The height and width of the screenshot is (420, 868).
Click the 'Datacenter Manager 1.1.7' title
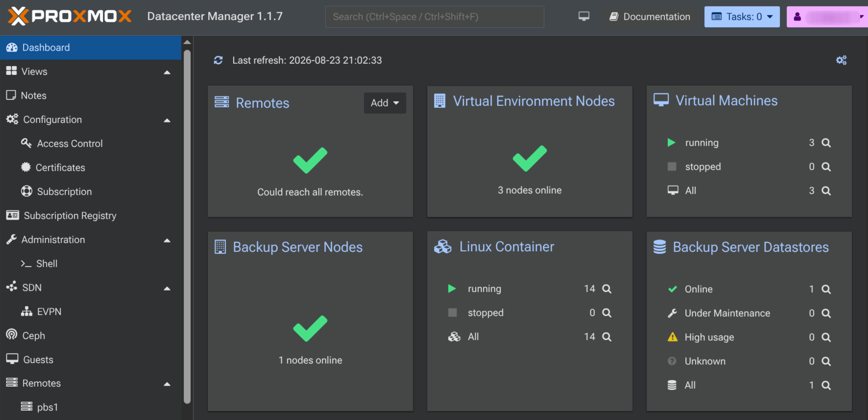click(x=215, y=16)
